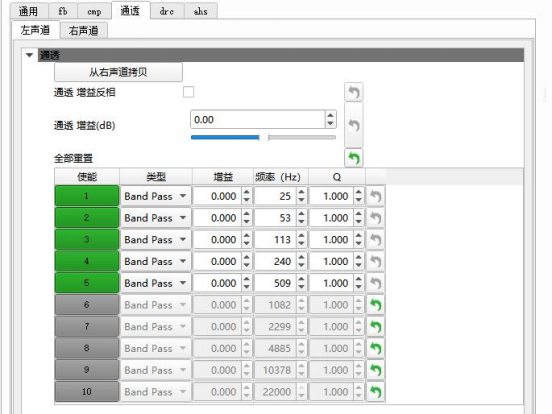Decrease band 3 Q with down arrow
The width and height of the screenshot is (552, 414).
(358, 244)
